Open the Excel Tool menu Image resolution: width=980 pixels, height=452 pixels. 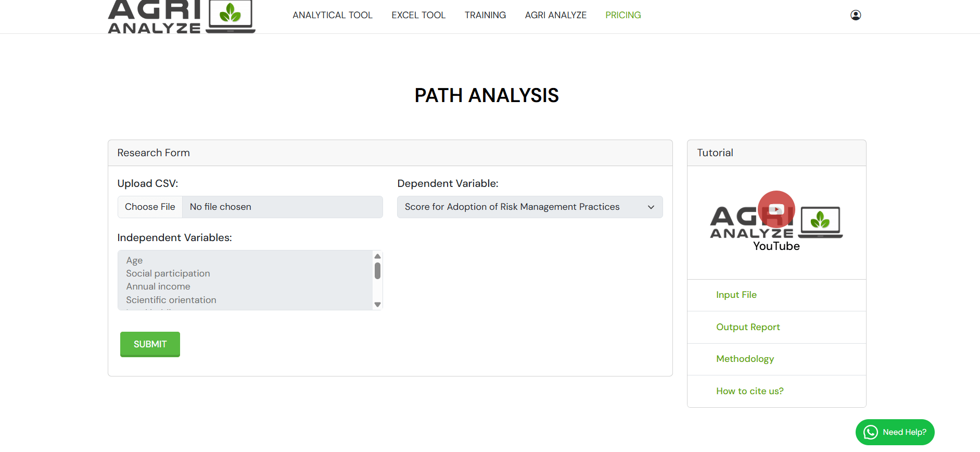tap(418, 15)
